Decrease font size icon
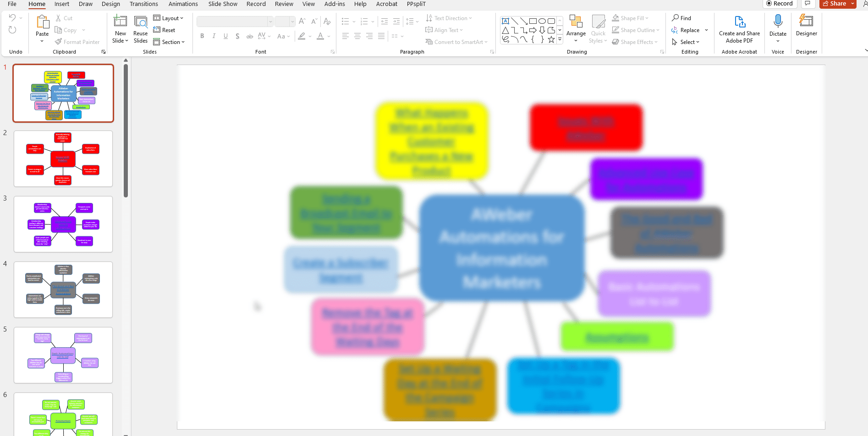The height and width of the screenshot is (436, 868). 314,22
